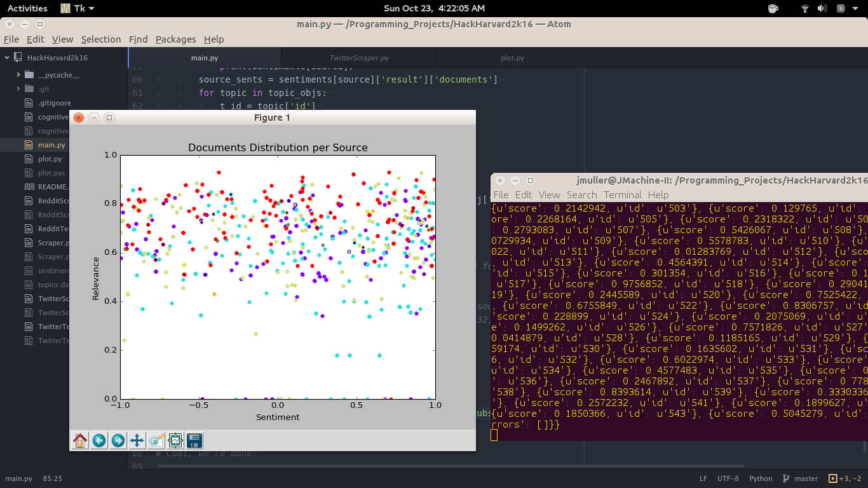Open Atom View menu
The height and width of the screenshot is (488, 868).
(62, 39)
